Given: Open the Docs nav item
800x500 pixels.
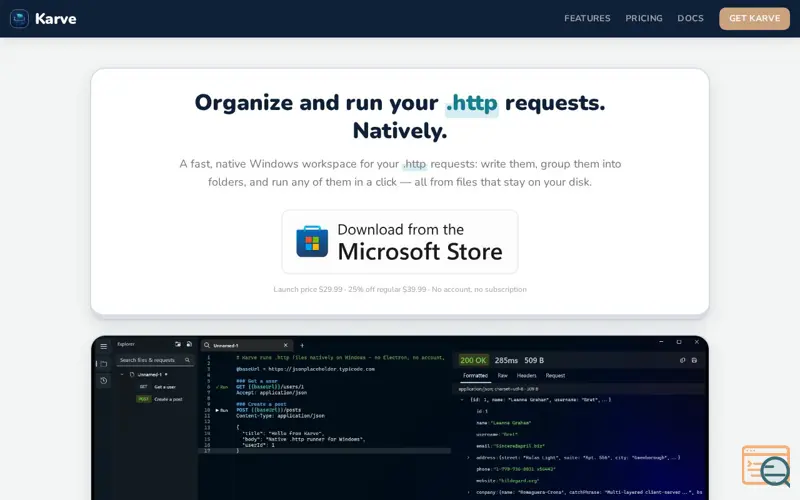Looking at the screenshot, I should (690, 18).
